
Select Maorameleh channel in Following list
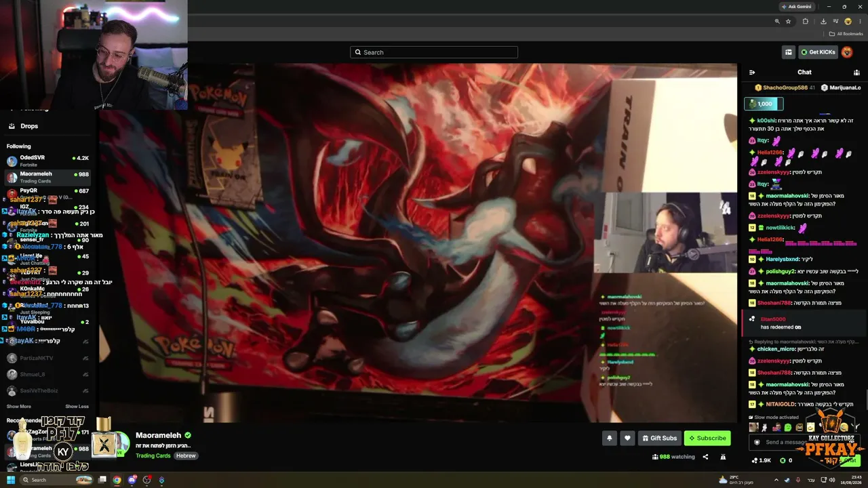pos(47,178)
